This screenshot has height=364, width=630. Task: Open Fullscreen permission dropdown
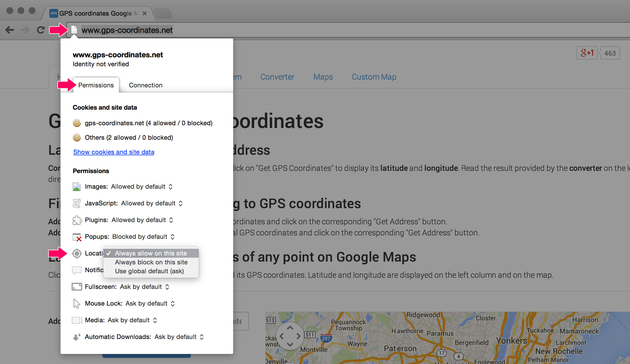tap(145, 287)
